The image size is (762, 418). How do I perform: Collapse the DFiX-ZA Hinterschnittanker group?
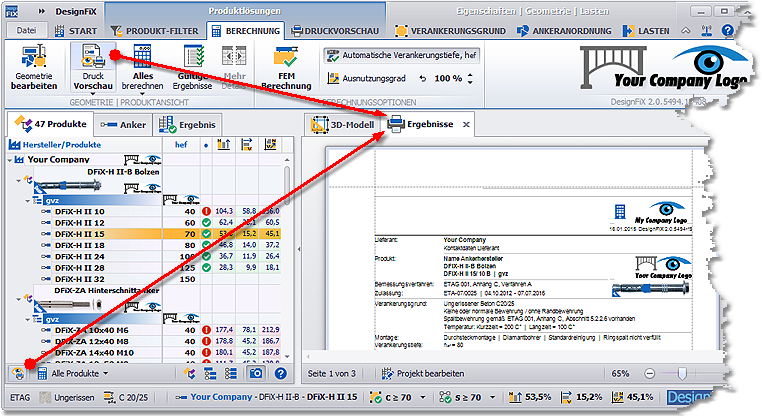18,299
